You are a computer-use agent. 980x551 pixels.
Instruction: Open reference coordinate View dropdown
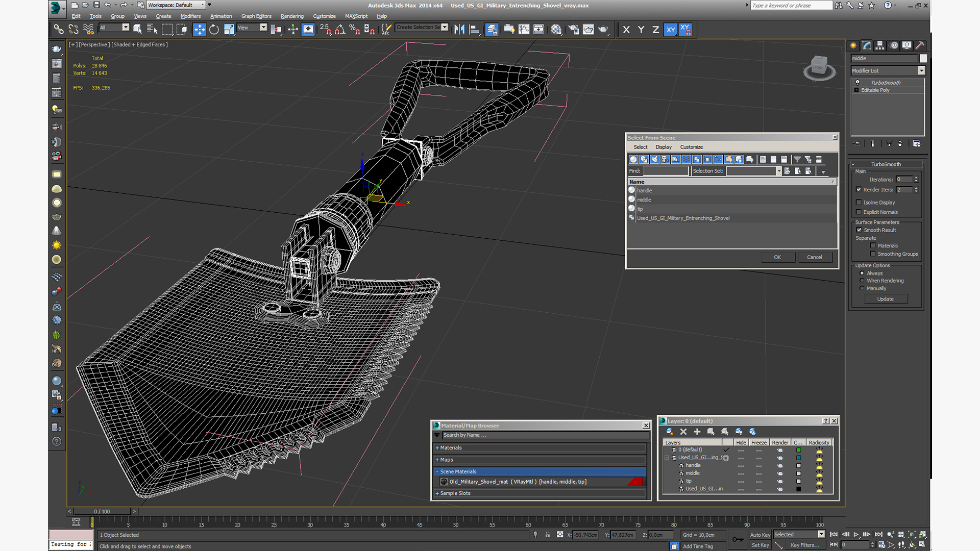coord(263,28)
